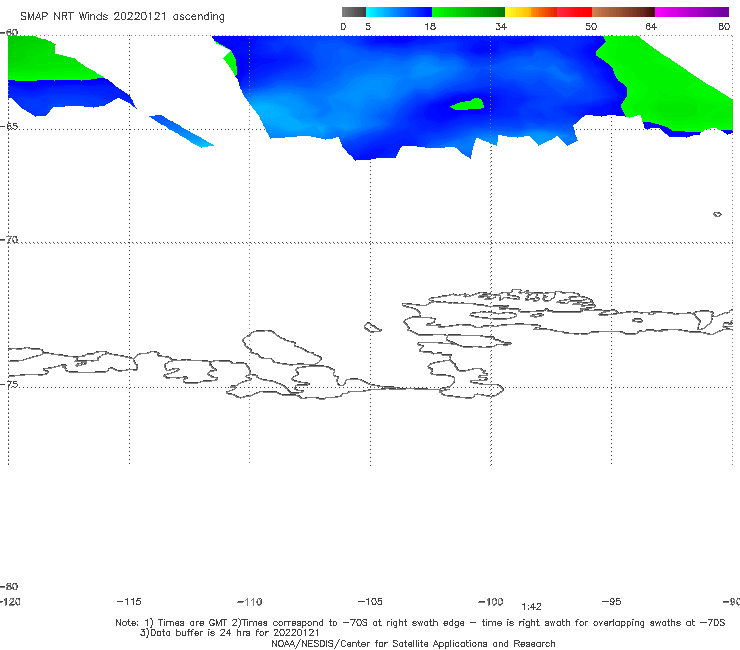Click the swath time label "1:42"
This screenshot has width=740, height=650.
(531, 607)
